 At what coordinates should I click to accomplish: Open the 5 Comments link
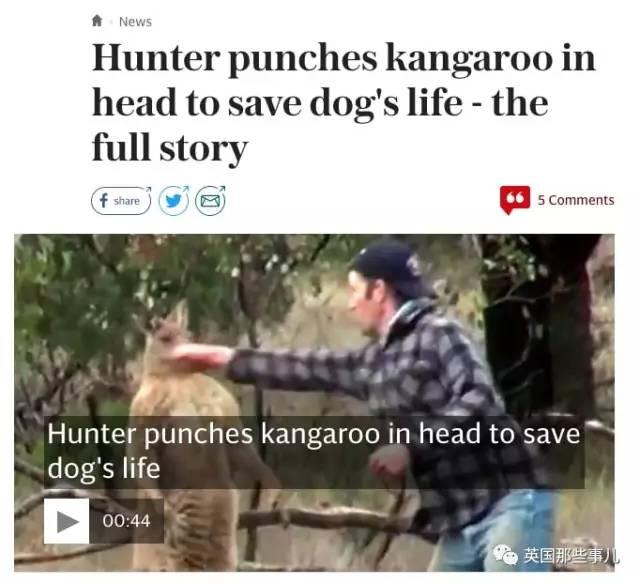(576, 200)
